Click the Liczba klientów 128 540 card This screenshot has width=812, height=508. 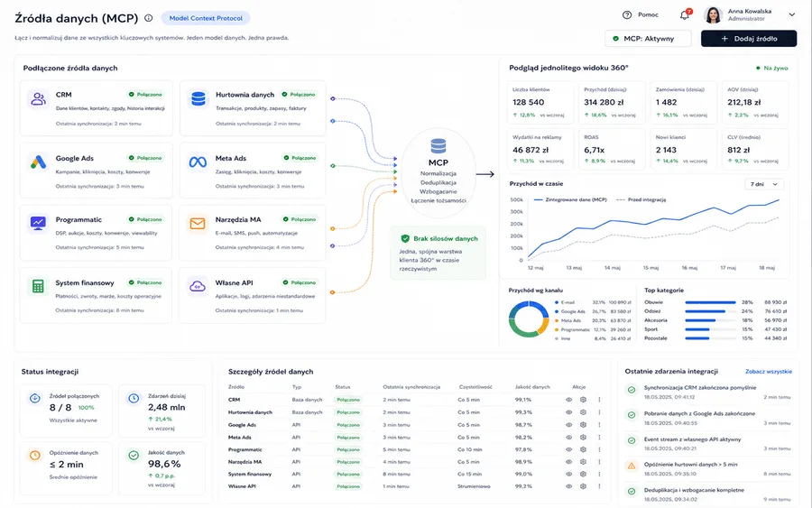(540, 102)
